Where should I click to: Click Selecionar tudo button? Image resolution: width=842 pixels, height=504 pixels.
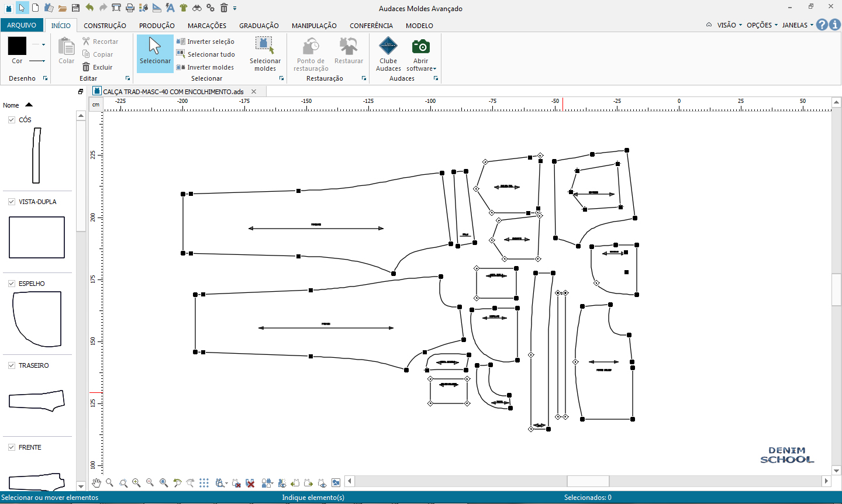(x=205, y=54)
